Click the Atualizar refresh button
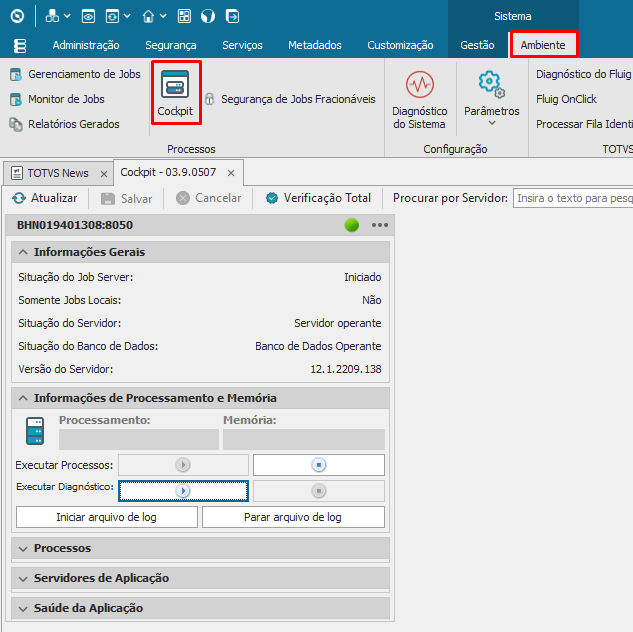 click(44, 198)
